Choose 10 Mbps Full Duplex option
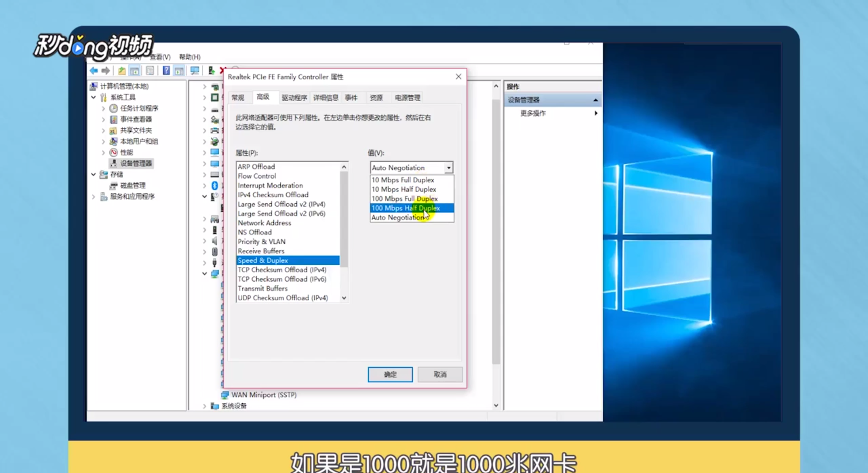Image resolution: width=868 pixels, height=473 pixels. click(x=412, y=180)
